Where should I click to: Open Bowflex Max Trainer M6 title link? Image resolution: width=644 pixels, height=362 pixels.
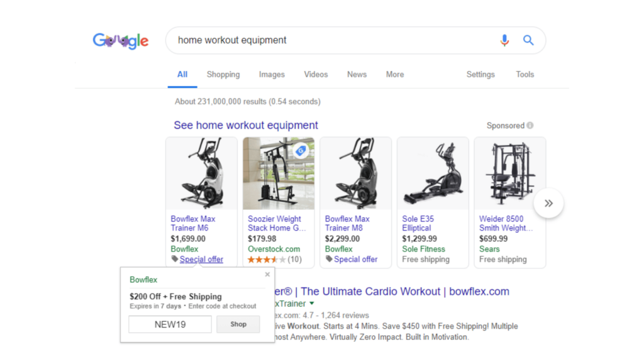[x=193, y=223]
